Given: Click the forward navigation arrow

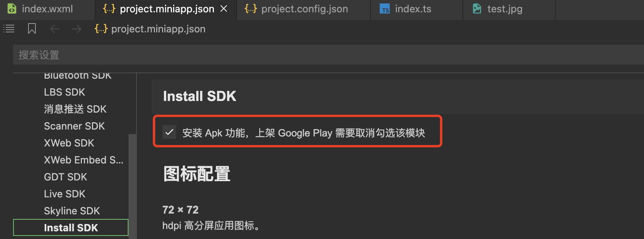Looking at the screenshot, I should 77,29.
